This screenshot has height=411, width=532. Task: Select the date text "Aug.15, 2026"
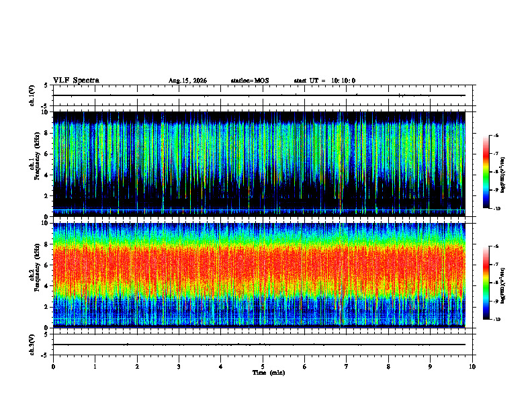pyautogui.click(x=187, y=81)
